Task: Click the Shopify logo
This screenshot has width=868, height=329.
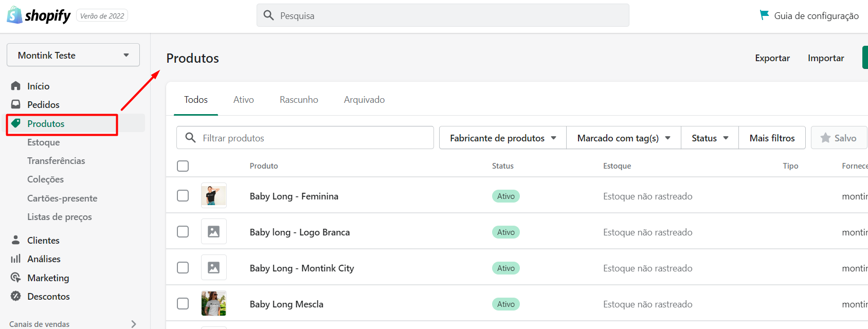Action: coord(39,15)
